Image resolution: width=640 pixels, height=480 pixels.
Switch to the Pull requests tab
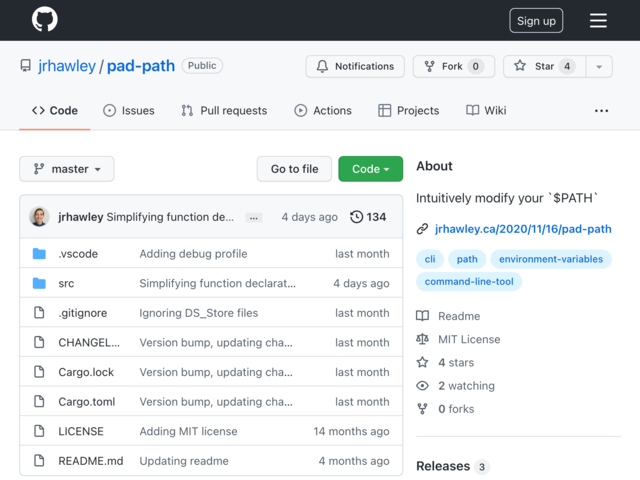tap(224, 111)
